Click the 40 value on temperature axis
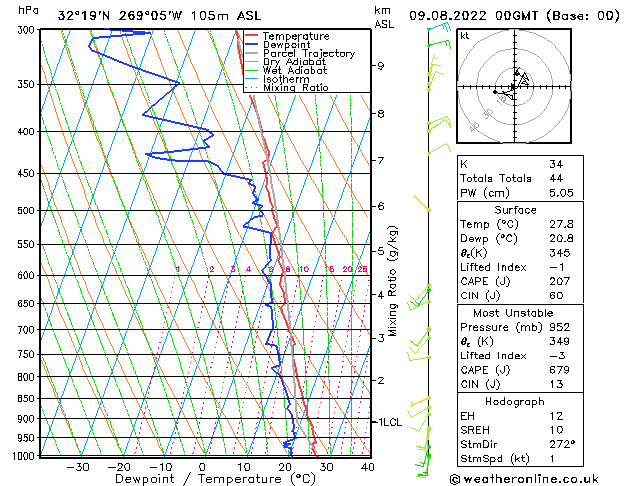 [x=367, y=468]
